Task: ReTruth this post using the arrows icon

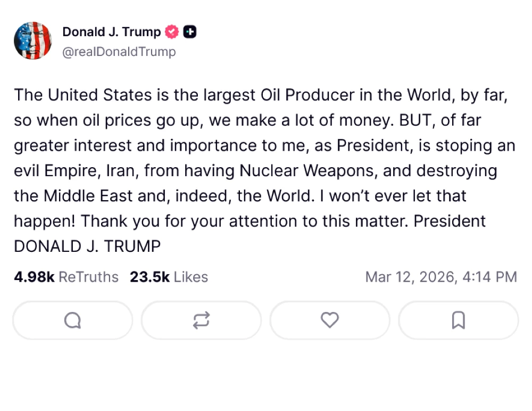Action: click(x=201, y=320)
